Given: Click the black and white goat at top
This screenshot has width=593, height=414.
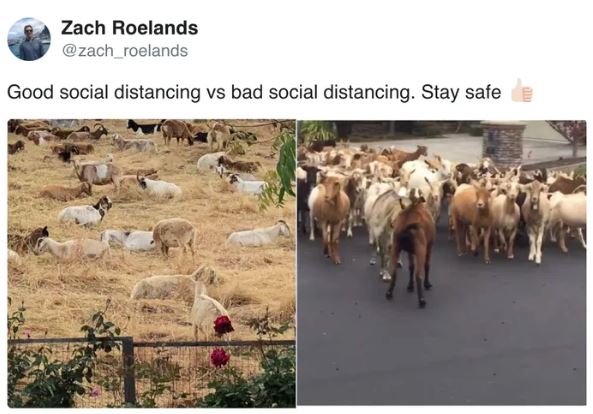Looking at the screenshot, I should point(144,127).
